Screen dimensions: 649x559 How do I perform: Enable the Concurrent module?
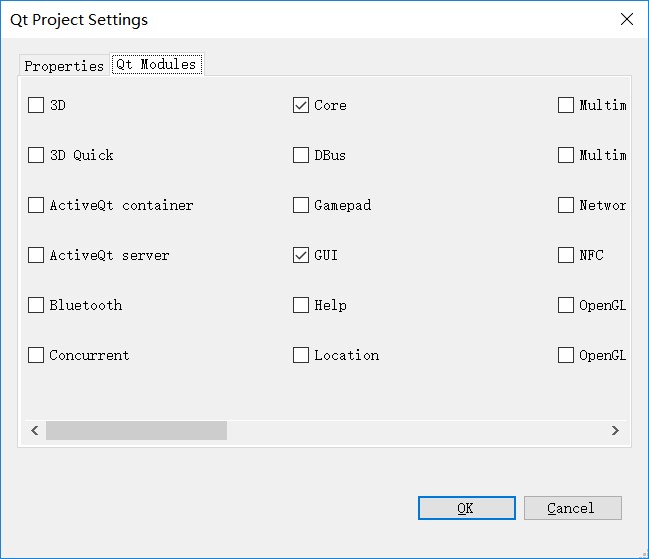coord(36,355)
